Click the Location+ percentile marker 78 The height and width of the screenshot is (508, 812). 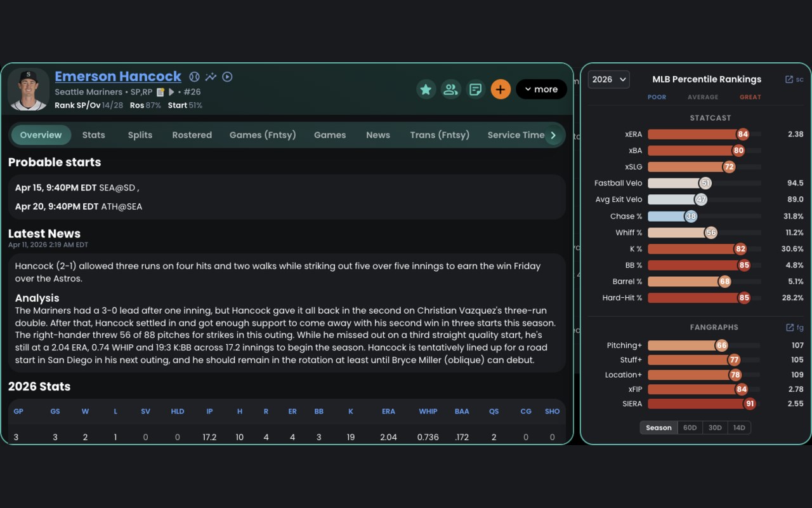[735, 375]
